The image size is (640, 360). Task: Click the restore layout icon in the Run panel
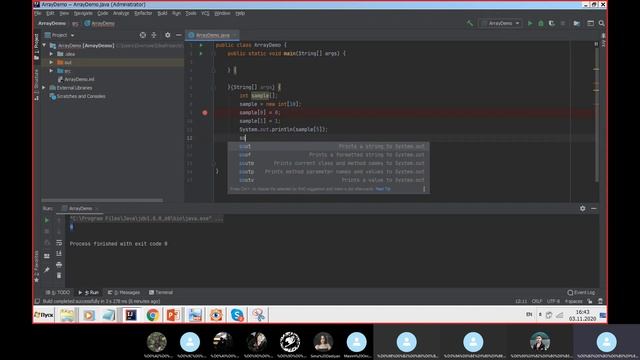[47, 256]
